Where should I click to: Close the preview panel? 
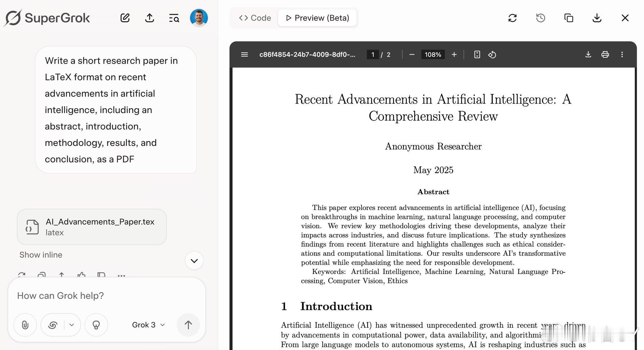coord(625,18)
